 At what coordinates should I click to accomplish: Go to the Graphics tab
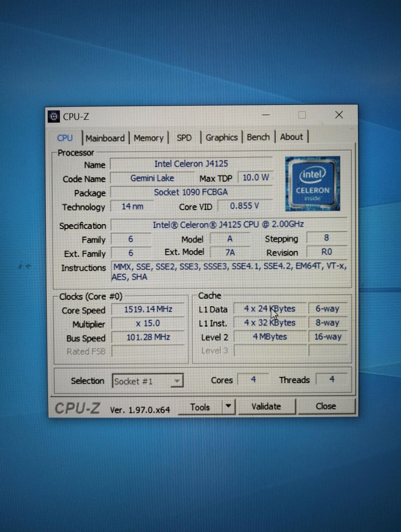point(221,137)
